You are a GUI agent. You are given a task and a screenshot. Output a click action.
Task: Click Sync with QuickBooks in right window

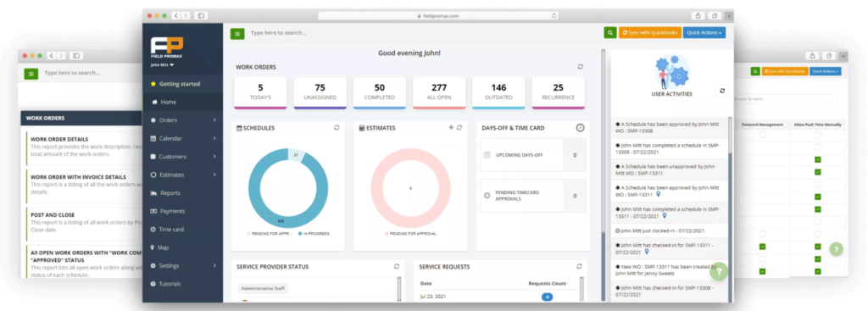click(784, 71)
